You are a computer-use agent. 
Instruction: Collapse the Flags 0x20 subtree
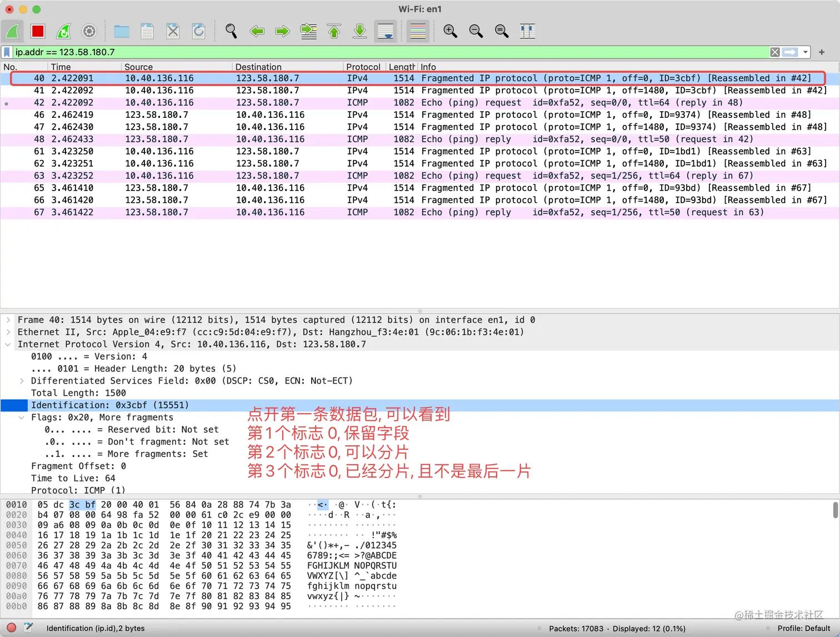coord(22,418)
